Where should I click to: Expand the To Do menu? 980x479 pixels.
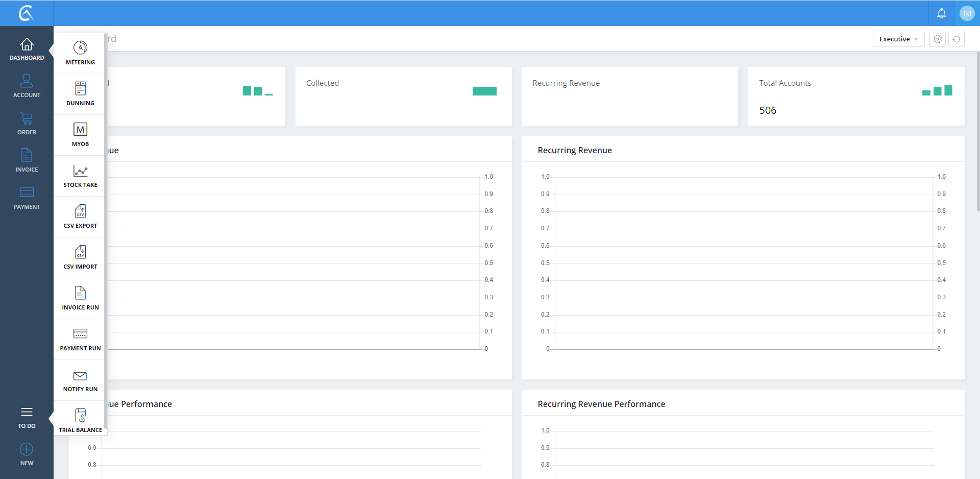[x=27, y=417]
